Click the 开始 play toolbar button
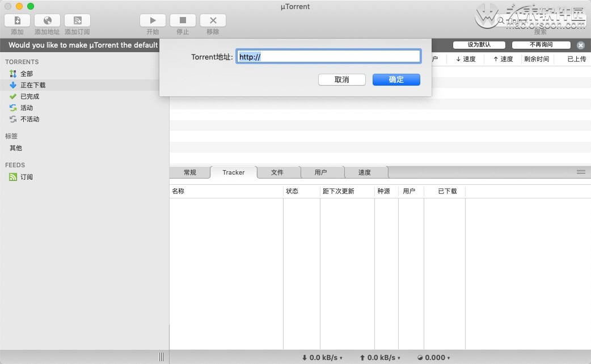 (x=153, y=20)
